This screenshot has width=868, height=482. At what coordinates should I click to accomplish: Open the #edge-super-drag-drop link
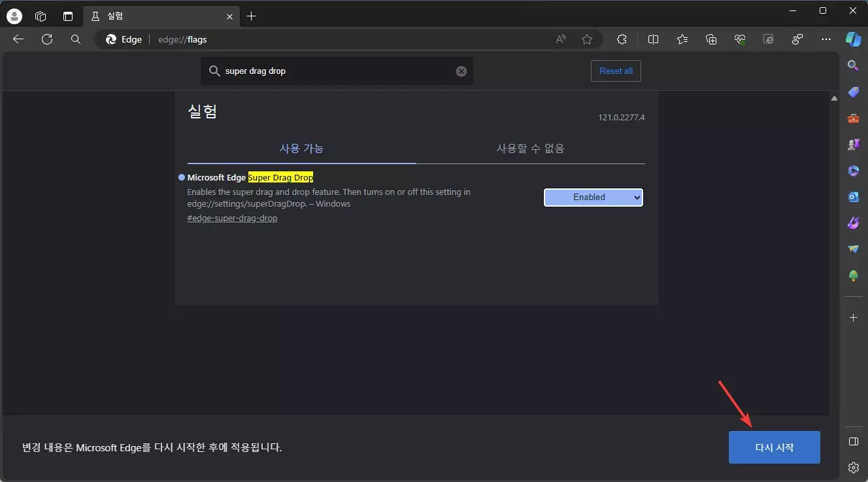pos(232,218)
